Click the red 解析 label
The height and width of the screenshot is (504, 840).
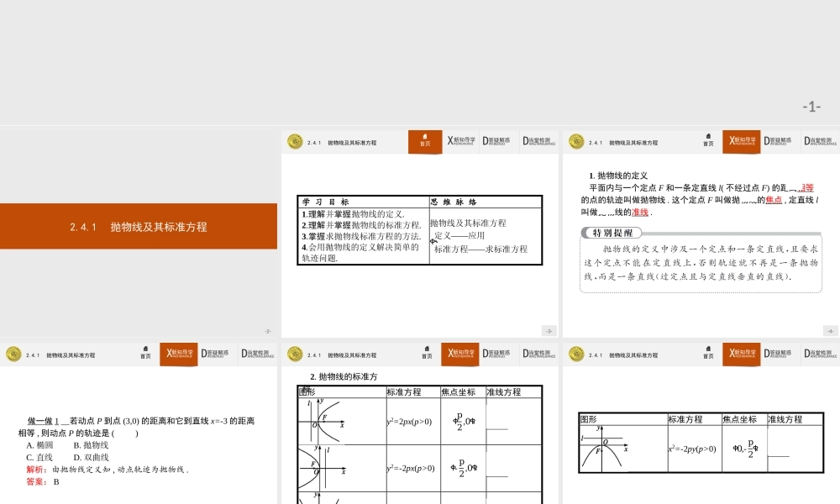[x=36, y=470]
